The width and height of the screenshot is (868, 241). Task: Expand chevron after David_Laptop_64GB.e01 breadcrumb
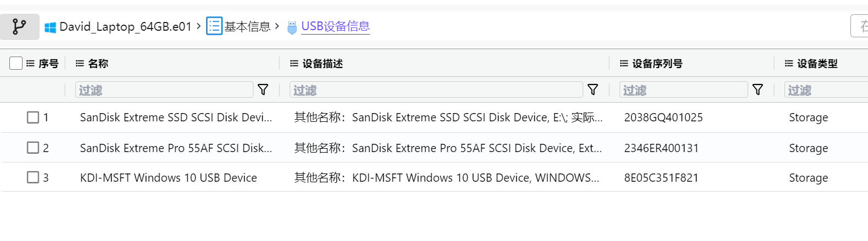198,26
